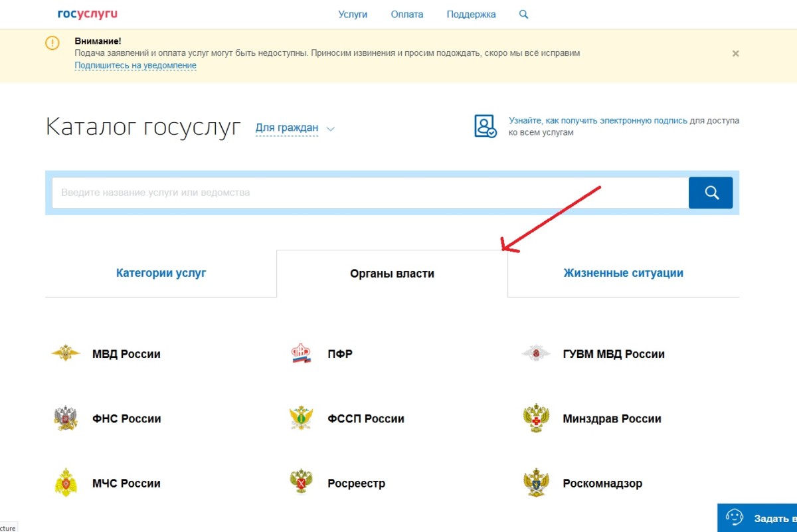Viewport: 797px width, 532px height.
Task: Click the ФССП России emblem icon
Action: coord(302,419)
